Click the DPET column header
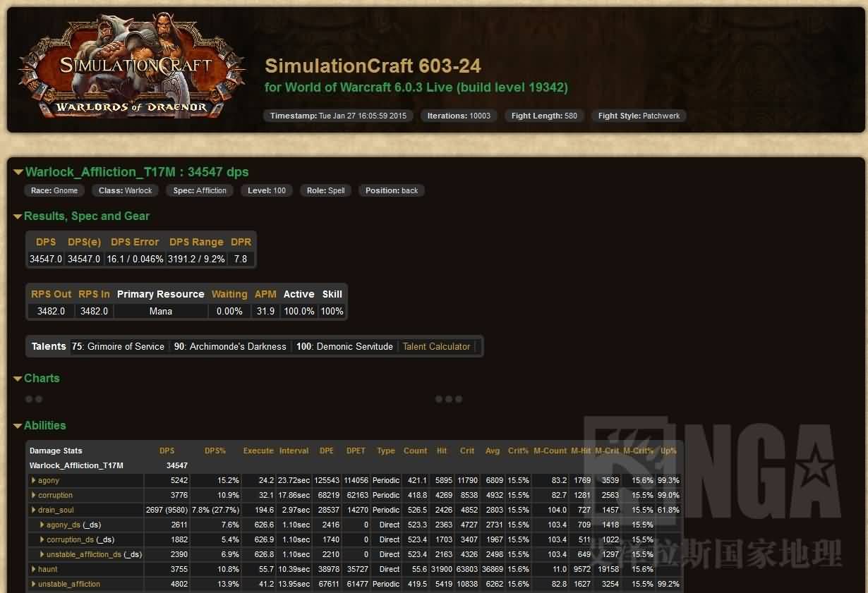 (x=356, y=451)
